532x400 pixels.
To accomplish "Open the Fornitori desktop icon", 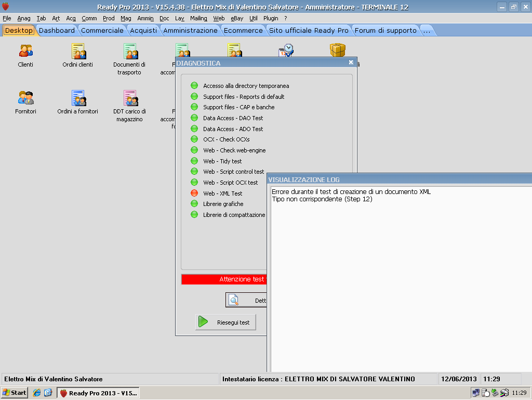I will click(25, 98).
